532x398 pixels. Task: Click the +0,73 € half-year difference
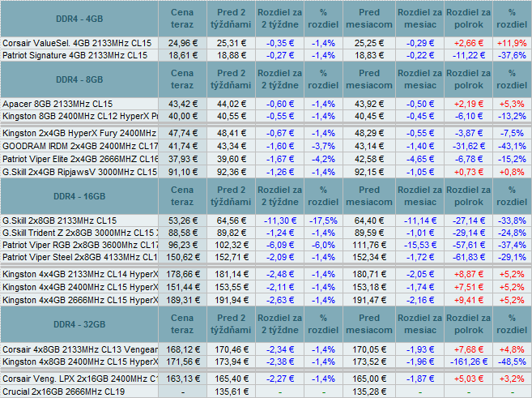pyautogui.click(x=469, y=172)
